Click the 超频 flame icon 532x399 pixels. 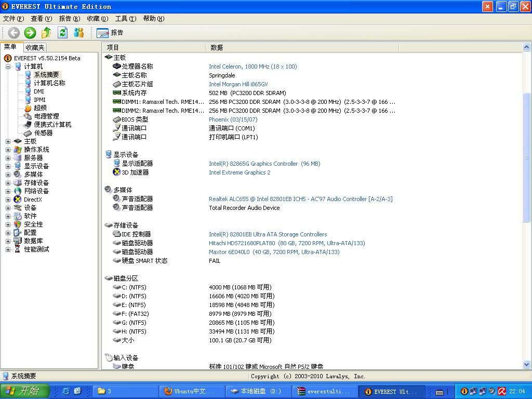click(28, 108)
